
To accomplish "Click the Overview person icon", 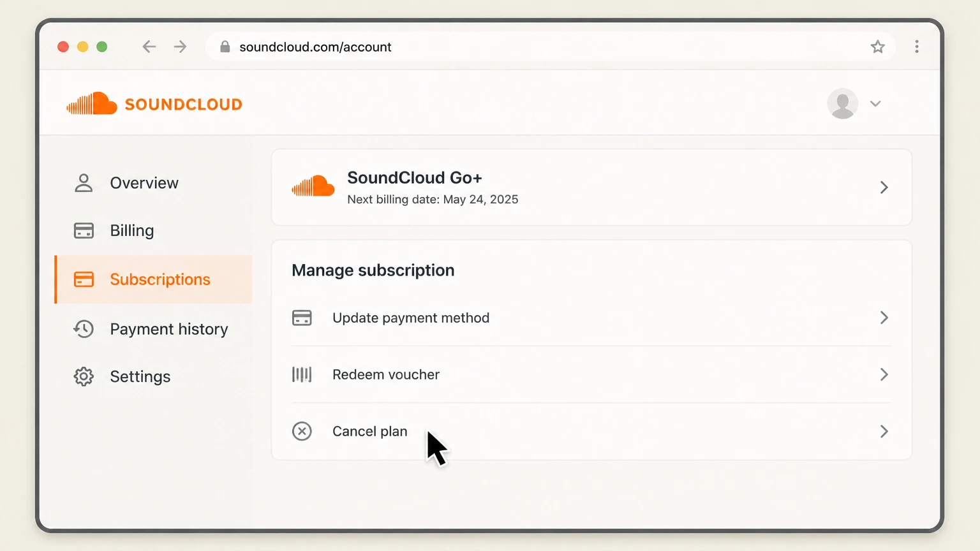I will pos(84,183).
